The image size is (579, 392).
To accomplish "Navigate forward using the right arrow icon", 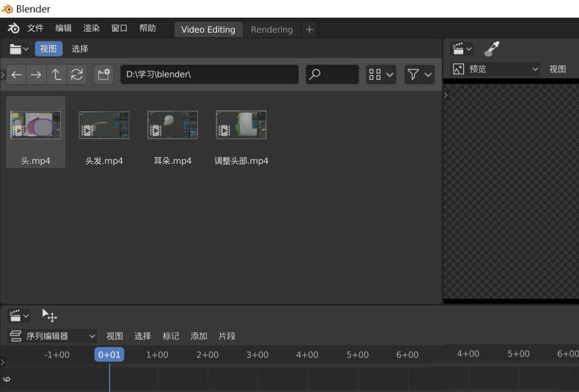I will coord(36,74).
